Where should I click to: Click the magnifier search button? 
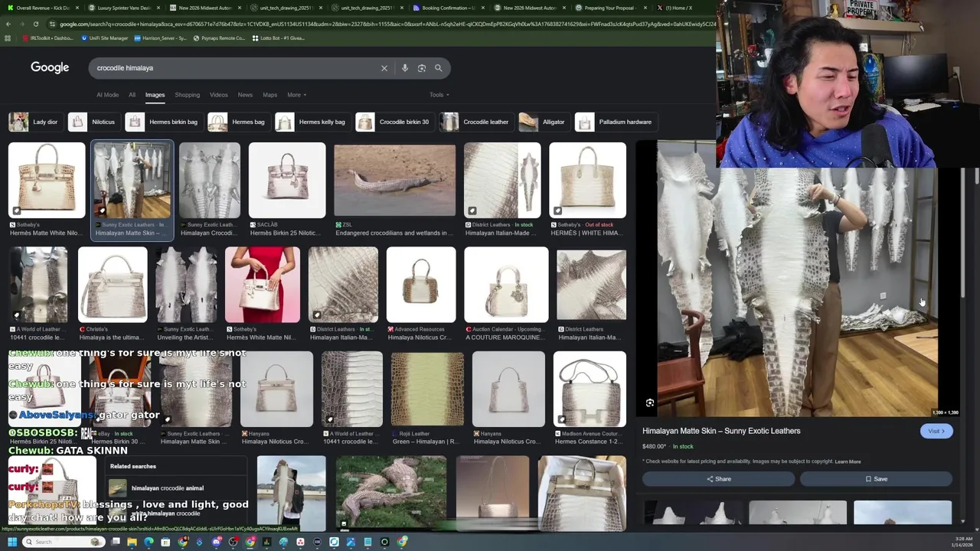pyautogui.click(x=439, y=68)
